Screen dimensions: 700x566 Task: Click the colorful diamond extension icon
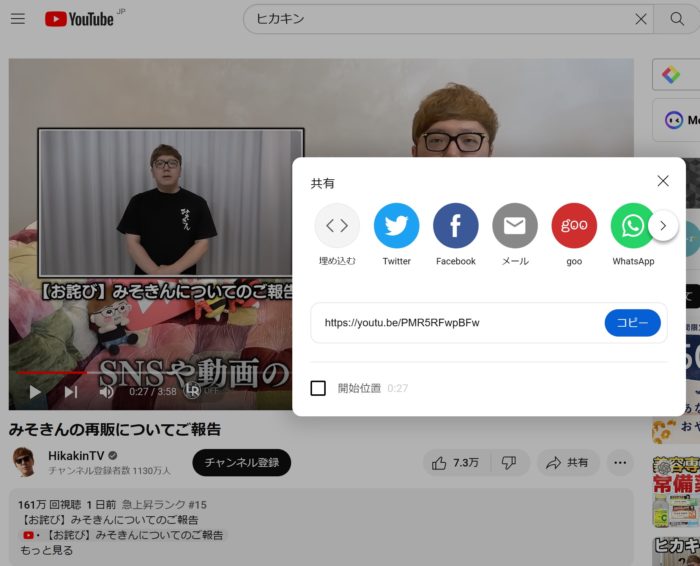click(x=671, y=75)
